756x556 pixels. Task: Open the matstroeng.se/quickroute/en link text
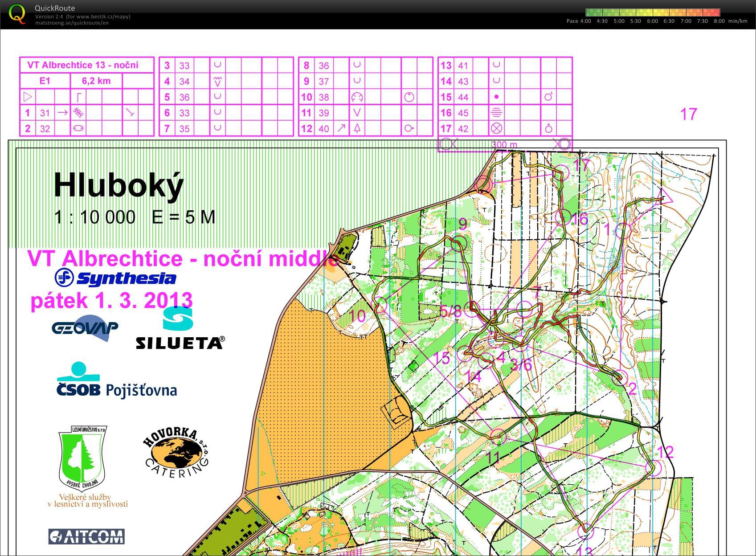click(72, 23)
